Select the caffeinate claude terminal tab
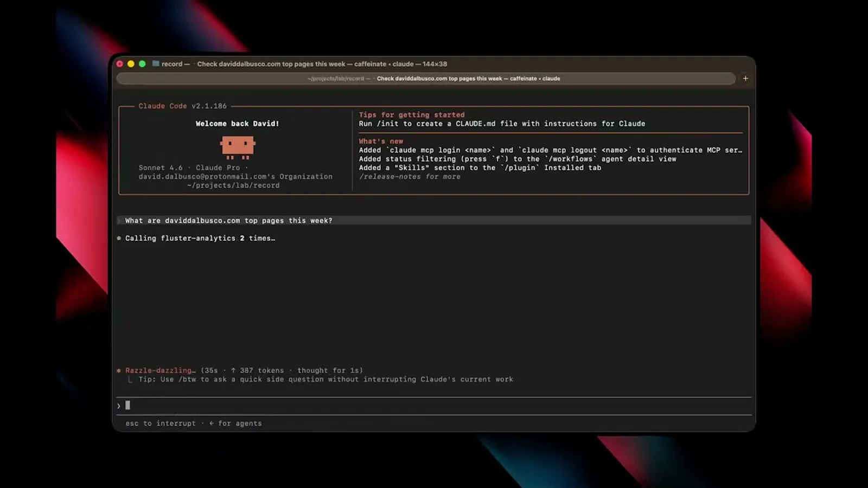868x488 pixels. click(426, 79)
